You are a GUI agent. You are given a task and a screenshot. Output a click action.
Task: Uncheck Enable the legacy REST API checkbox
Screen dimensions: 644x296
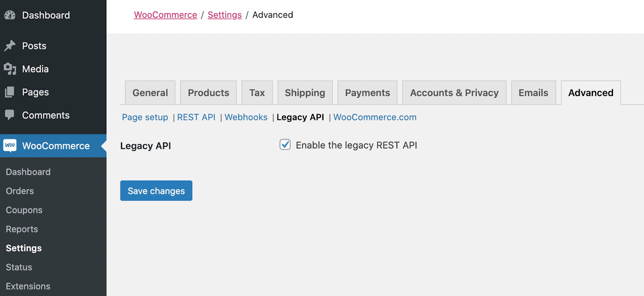pyautogui.click(x=285, y=145)
